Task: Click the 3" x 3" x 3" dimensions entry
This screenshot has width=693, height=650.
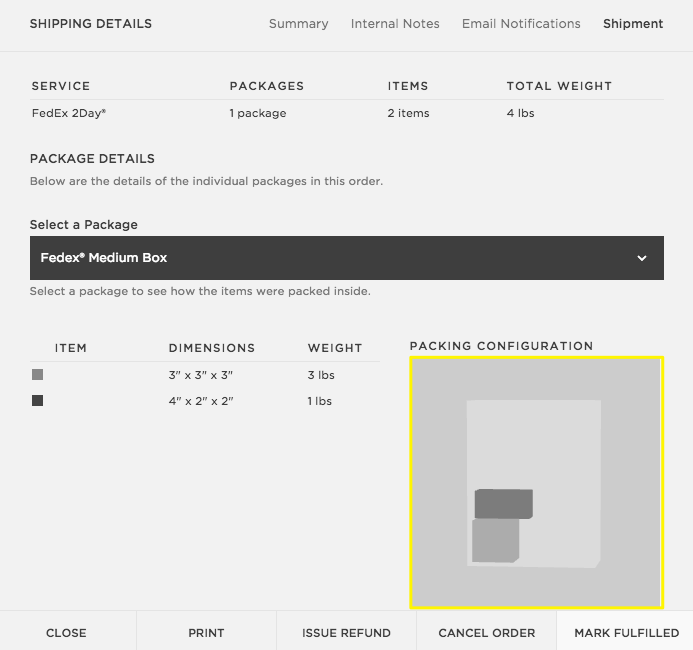Action: pos(200,375)
